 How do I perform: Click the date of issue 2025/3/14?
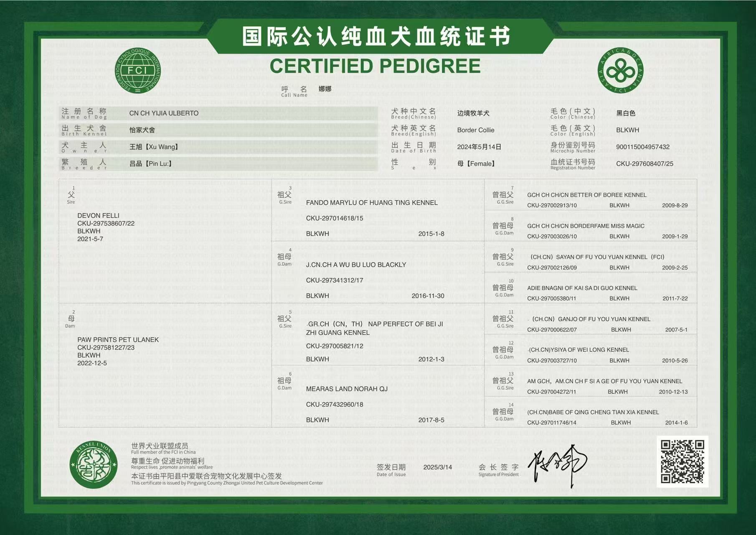tap(437, 467)
